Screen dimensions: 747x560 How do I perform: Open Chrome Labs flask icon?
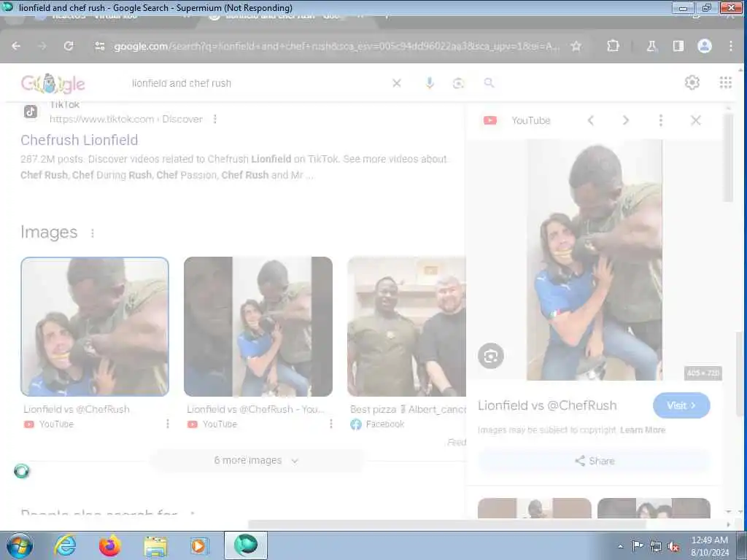click(651, 46)
